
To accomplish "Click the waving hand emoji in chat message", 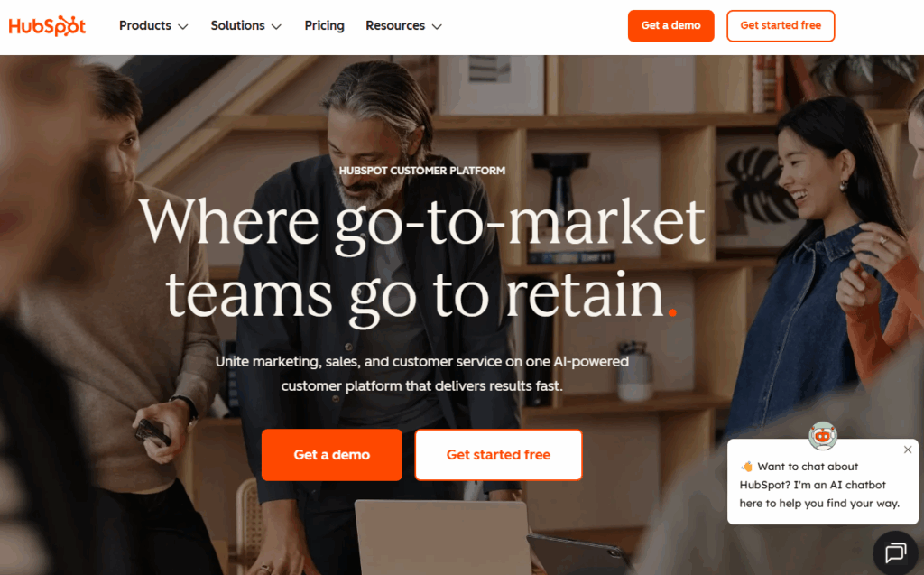I will pos(746,467).
